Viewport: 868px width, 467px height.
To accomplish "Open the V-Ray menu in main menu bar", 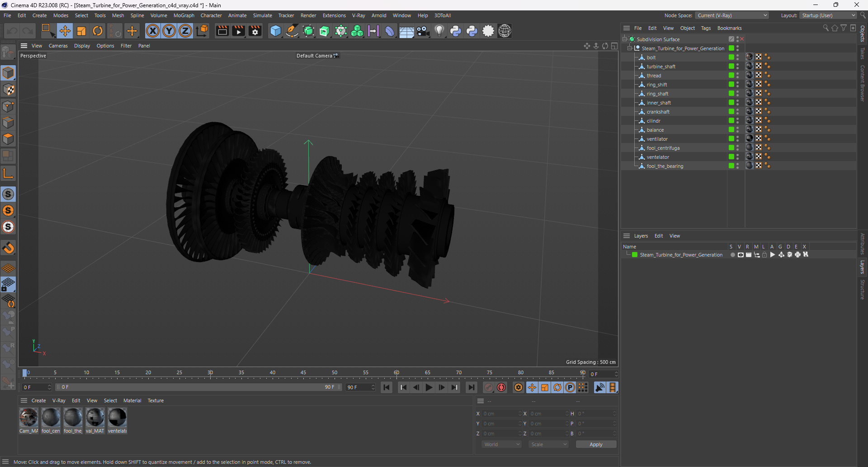I will coord(359,15).
